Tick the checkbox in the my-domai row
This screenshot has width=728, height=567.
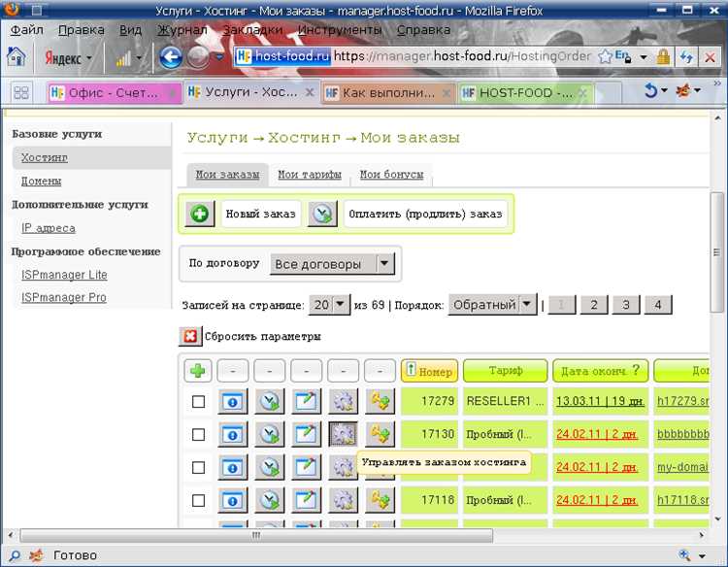pos(198,467)
